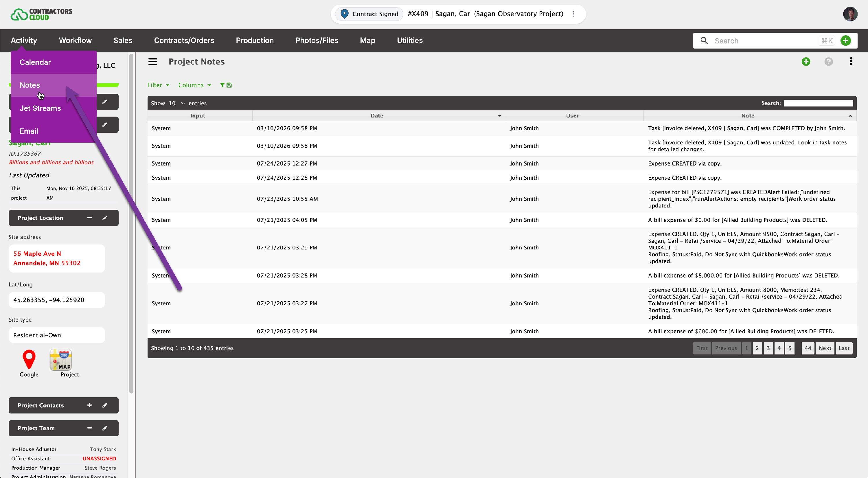Jump to the Last page
Screen dimensions: 868x478
click(x=844, y=348)
